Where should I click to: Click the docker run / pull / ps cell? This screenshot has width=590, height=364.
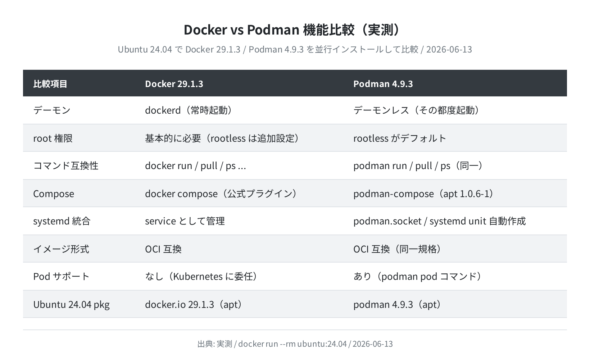[x=195, y=165]
